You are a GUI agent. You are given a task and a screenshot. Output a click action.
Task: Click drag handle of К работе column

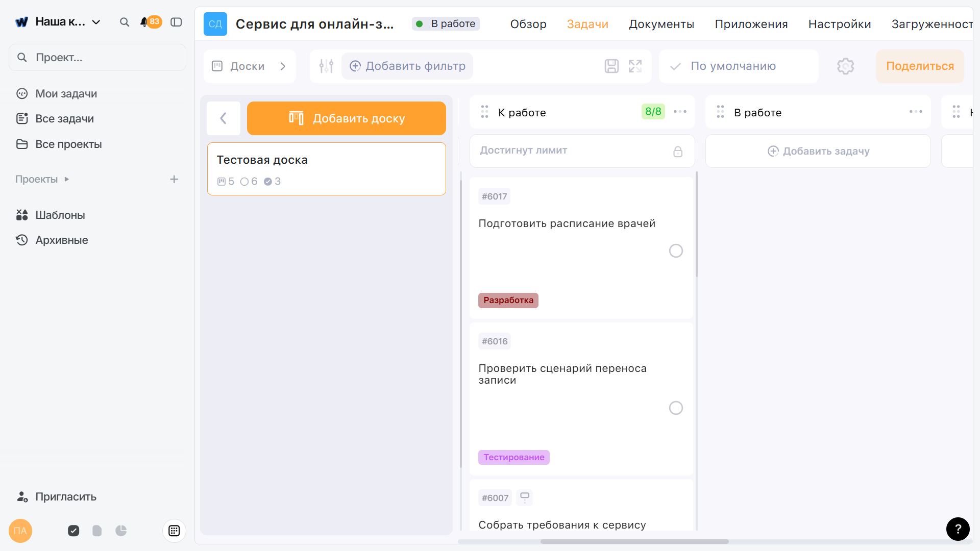click(x=484, y=112)
